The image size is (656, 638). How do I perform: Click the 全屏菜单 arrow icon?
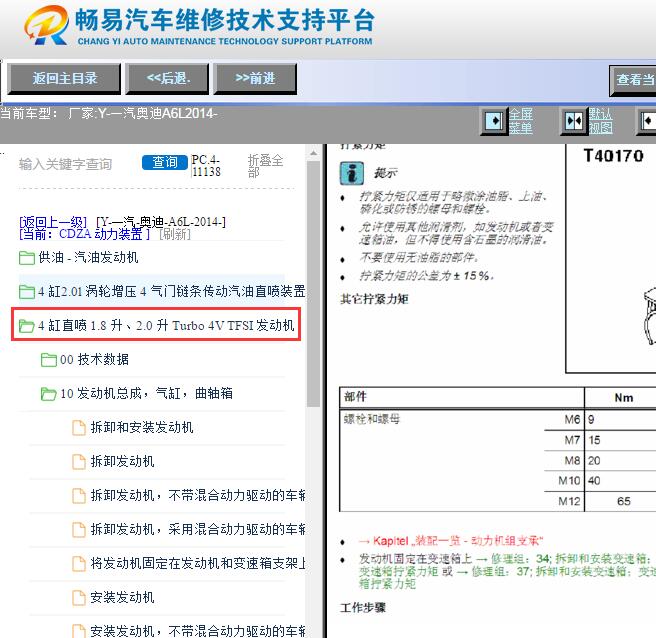coord(494,121)
